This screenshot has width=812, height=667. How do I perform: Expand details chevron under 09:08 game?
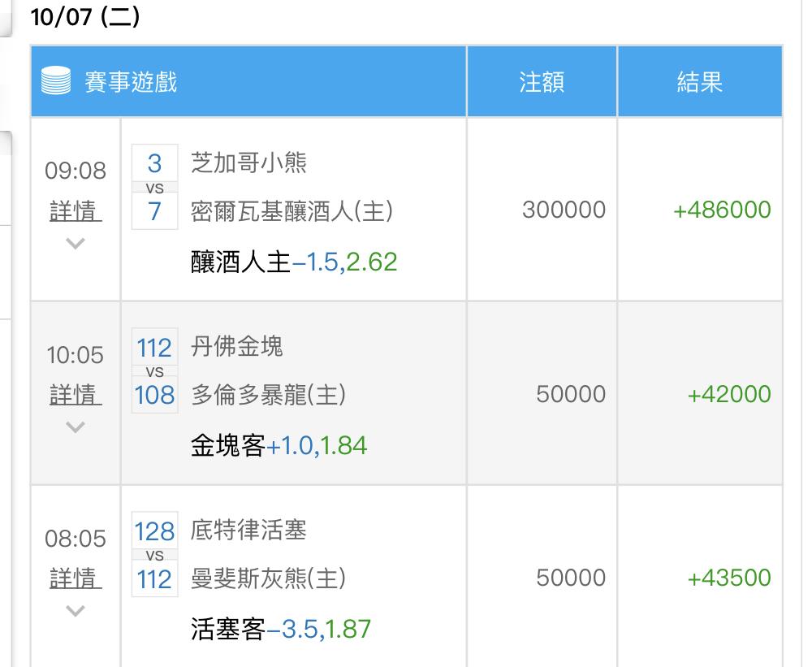pos(76,243)
